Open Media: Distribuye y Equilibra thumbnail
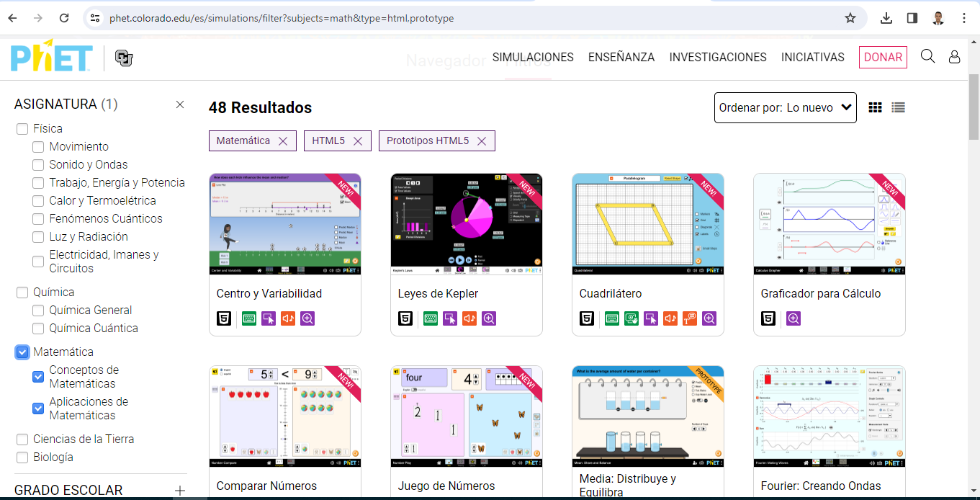Screen dimensions: 980x500 click(x=648, y=416)
